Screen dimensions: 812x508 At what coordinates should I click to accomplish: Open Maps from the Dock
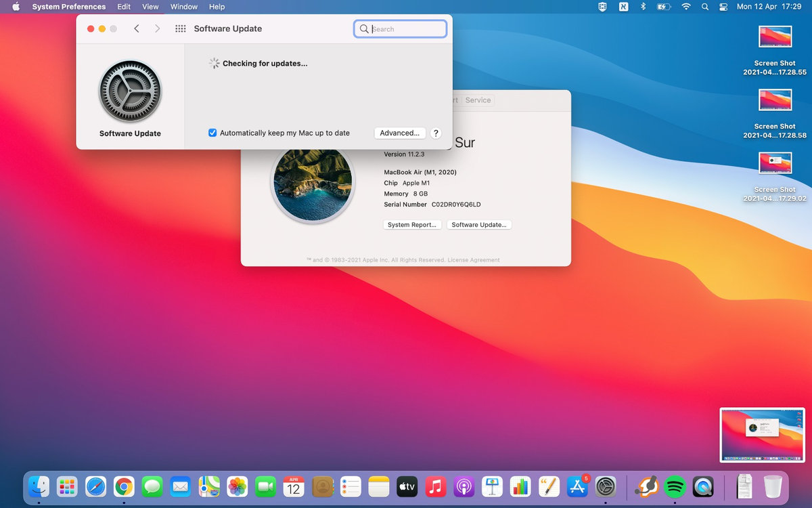[208, 486]
